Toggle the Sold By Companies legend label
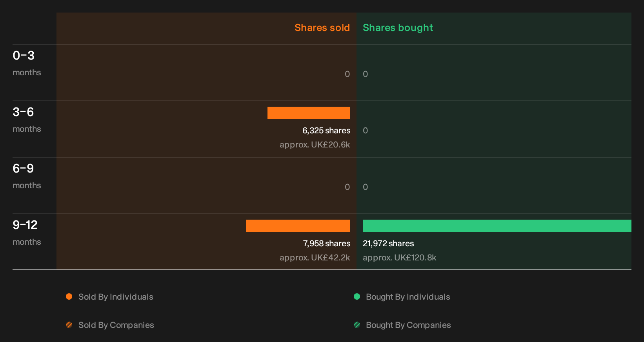Viewport: 644px width, 342px height. coord(116,325)
